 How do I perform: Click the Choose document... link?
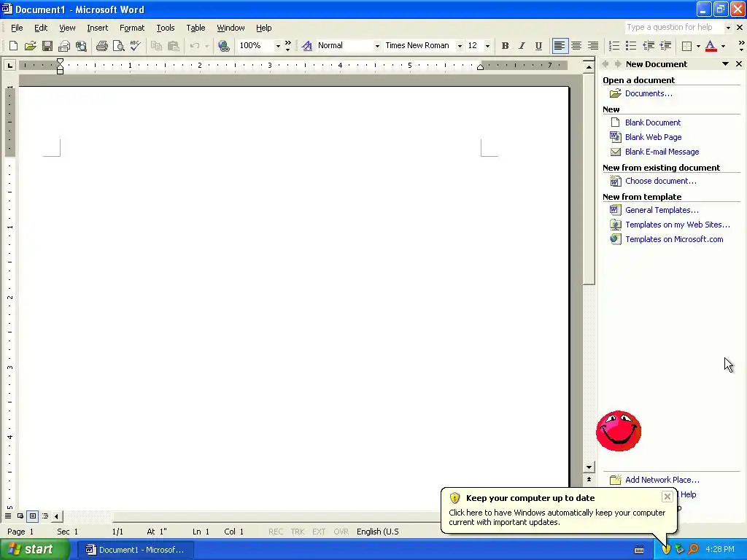[x=661, y=181]
